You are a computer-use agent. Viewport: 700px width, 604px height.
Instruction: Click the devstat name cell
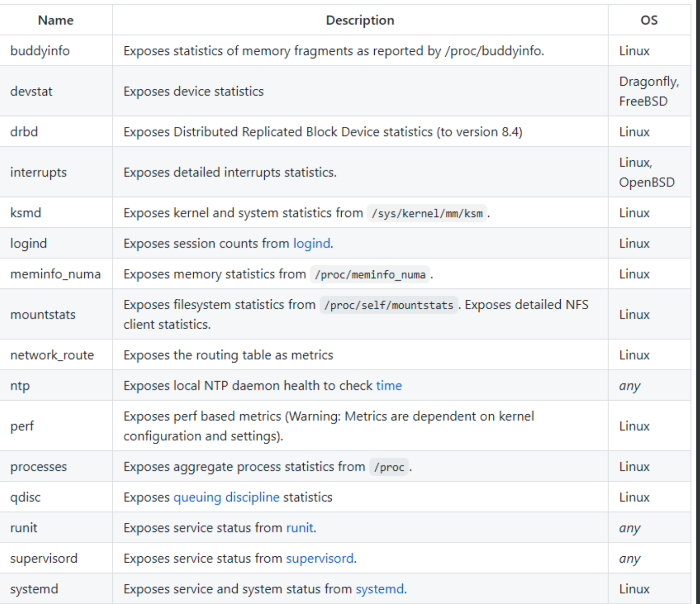pyautogui.click(x=31, y=91)
